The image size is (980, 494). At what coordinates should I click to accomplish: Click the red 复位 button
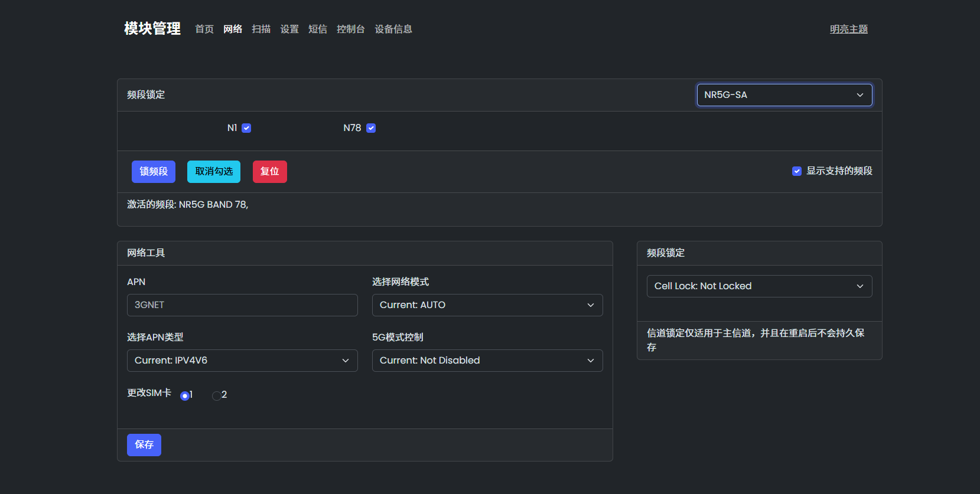(x=269, y=172)
